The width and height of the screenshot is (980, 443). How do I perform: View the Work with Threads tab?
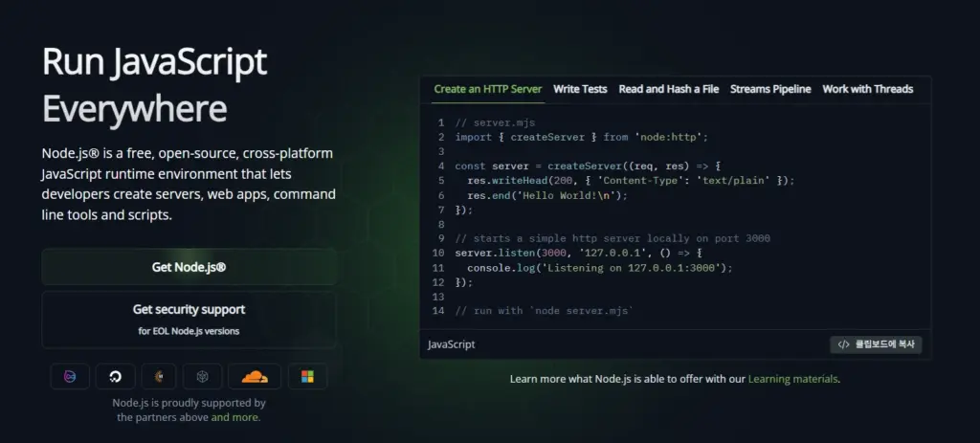(867, 89)
